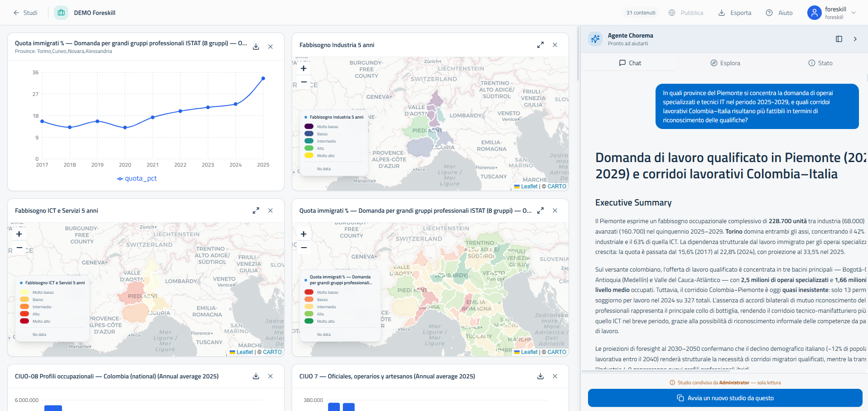Viewport: 868px width, 411px height.
Task: Click the Pubblica globe button
Action: [x=686, y=13]
